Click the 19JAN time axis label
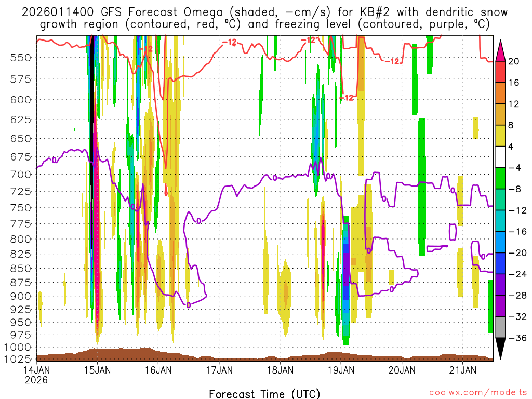Image resolution: width=532 pixels, height=399 pixels. click(x=341, y=370)
